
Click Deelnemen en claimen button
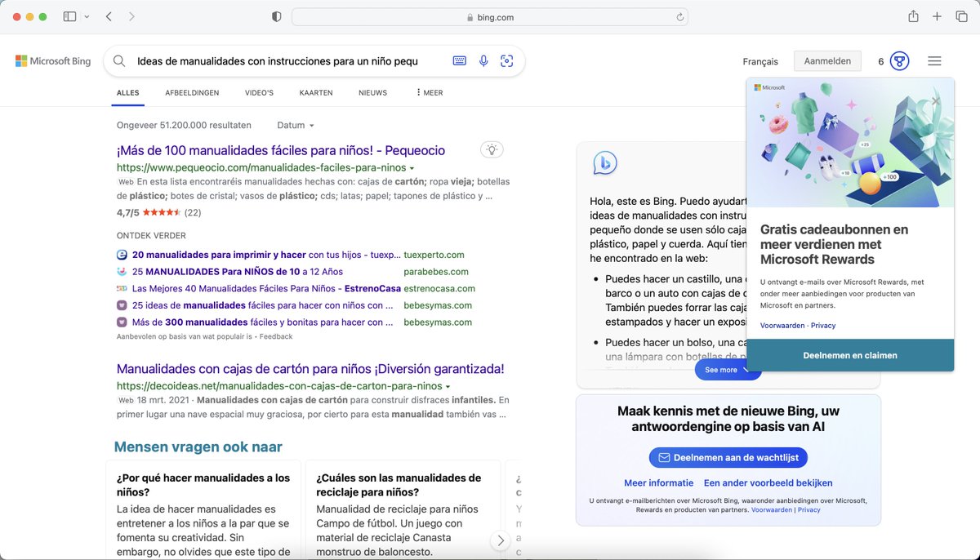tap(850, 355)
